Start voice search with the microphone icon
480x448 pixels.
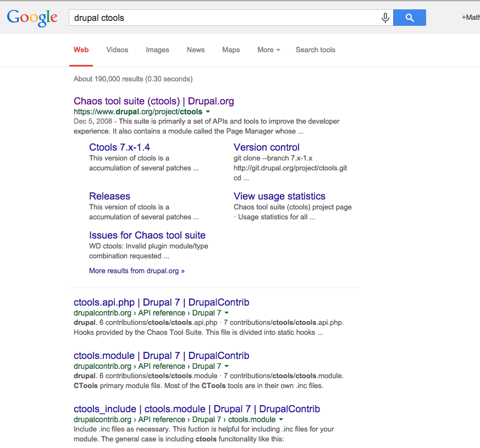(385, 18)
